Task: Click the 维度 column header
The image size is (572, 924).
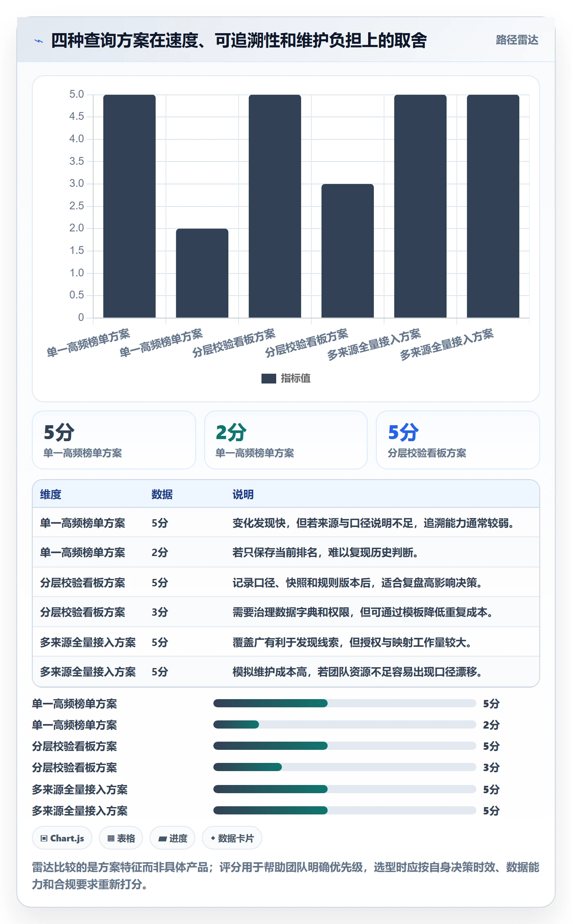Action: [x=51, y=494]
